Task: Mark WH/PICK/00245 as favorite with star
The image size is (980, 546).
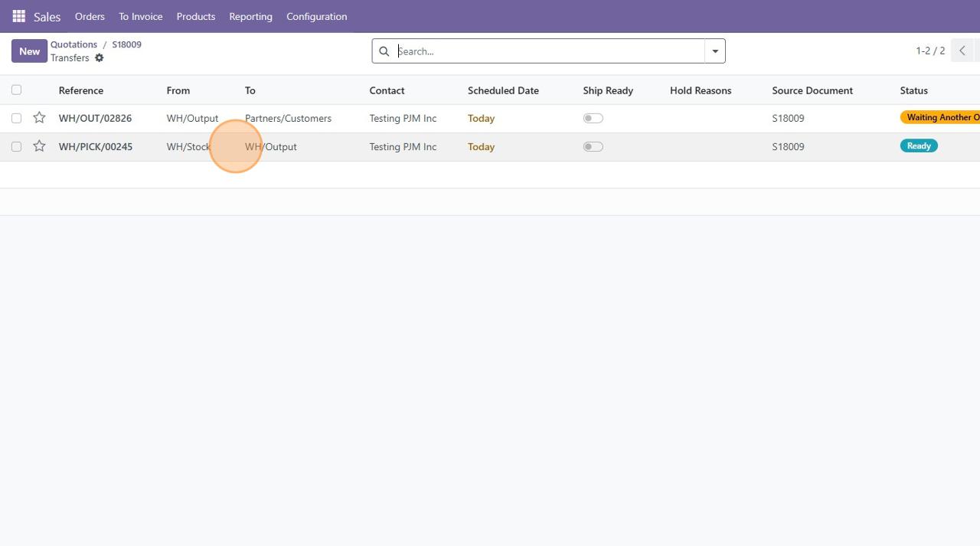Action: point(39,146)
